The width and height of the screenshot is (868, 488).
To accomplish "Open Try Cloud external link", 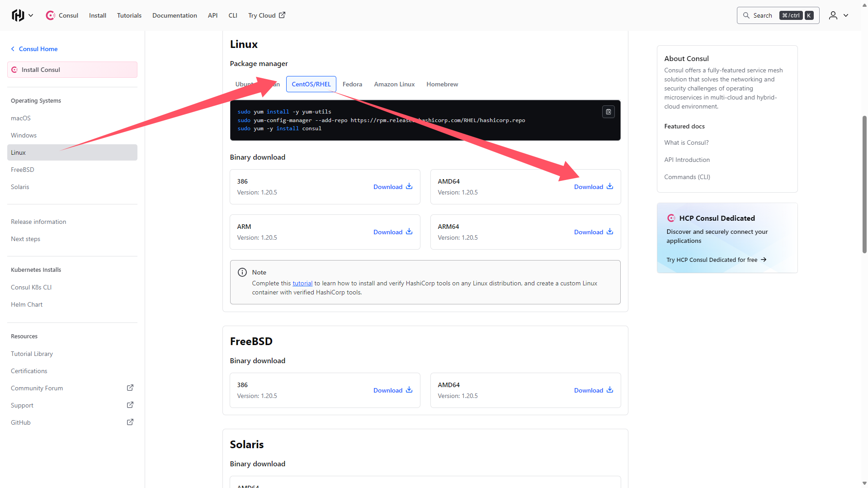I will tap(267, 15).
